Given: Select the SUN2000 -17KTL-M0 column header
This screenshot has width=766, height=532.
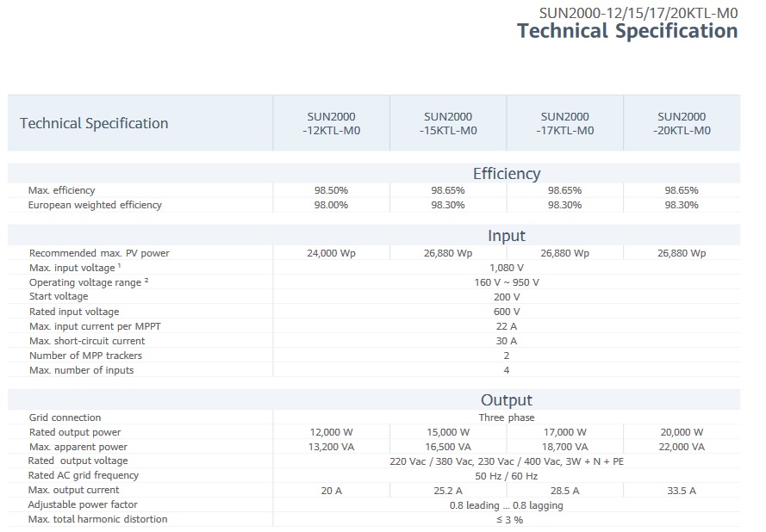Looking at the screenshot, I should coord(564,123).
